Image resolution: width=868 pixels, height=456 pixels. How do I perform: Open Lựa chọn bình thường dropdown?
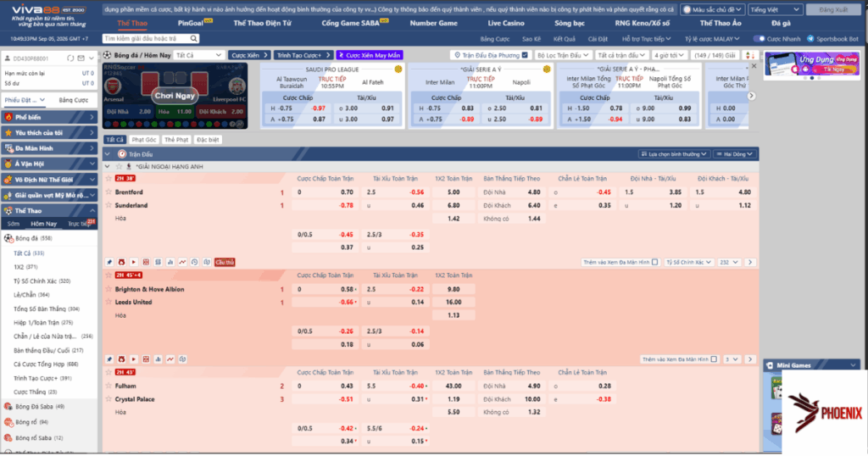point(674,154)
